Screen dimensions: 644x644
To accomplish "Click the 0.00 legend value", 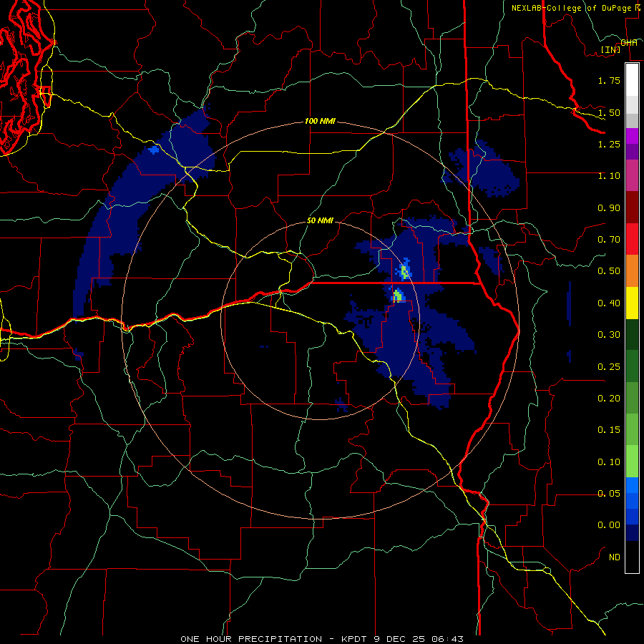I will click(609, 525).
